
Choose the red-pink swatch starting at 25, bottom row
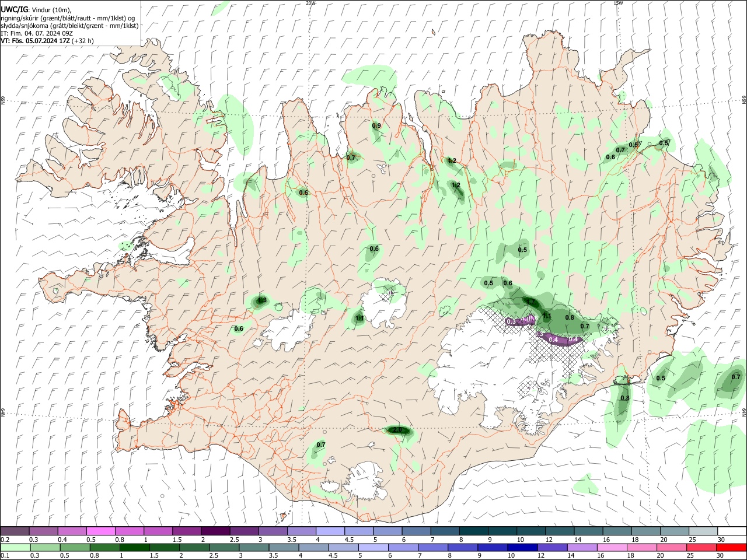tap(701, 547)
